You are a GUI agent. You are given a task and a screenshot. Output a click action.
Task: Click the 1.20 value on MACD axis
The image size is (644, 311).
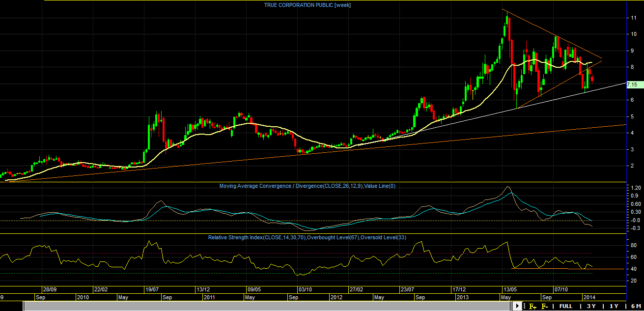coord(636,188)
